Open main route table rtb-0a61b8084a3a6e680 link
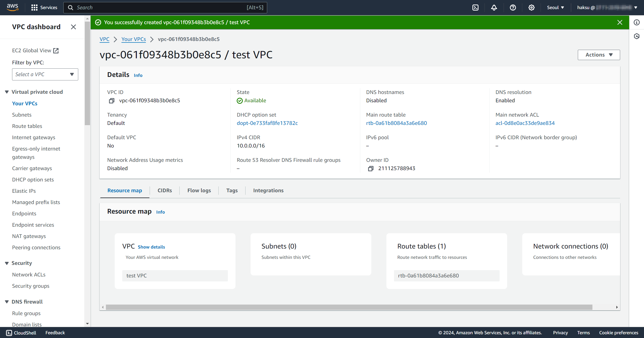This screenshot has width=644, height=338. click(396, 123)
